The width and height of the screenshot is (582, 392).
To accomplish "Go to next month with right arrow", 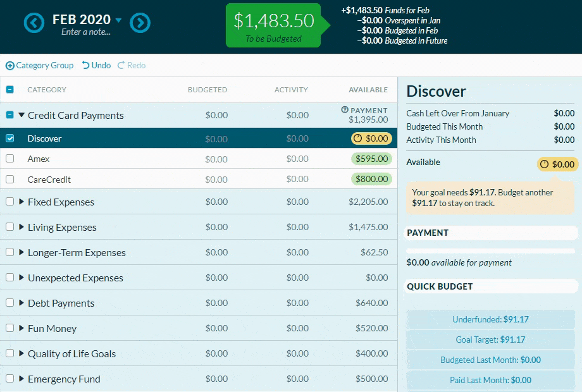I will point(140,23).
